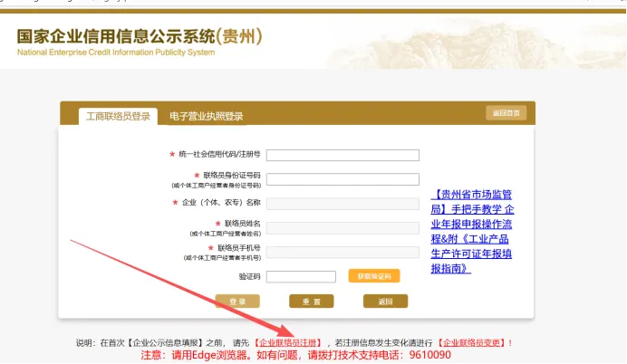Click the 获取验证码 button
Screen dimensions: 627x364
point(374,276)
